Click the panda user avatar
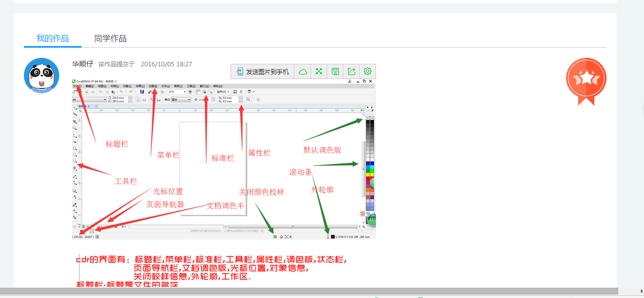The height and width of the screenshot is (298, 644). click(42, 76)
